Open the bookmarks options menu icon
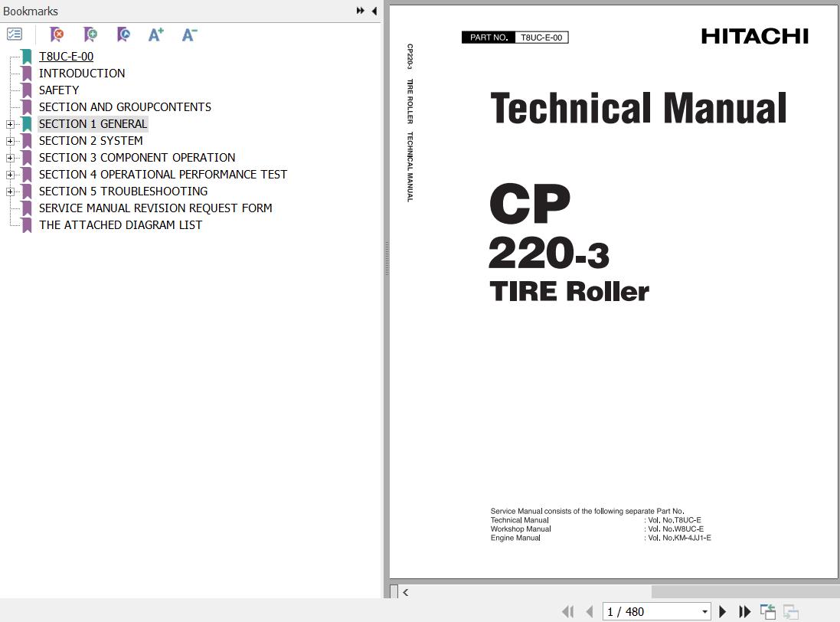The image size is (840, 622). tap(15, 34)
